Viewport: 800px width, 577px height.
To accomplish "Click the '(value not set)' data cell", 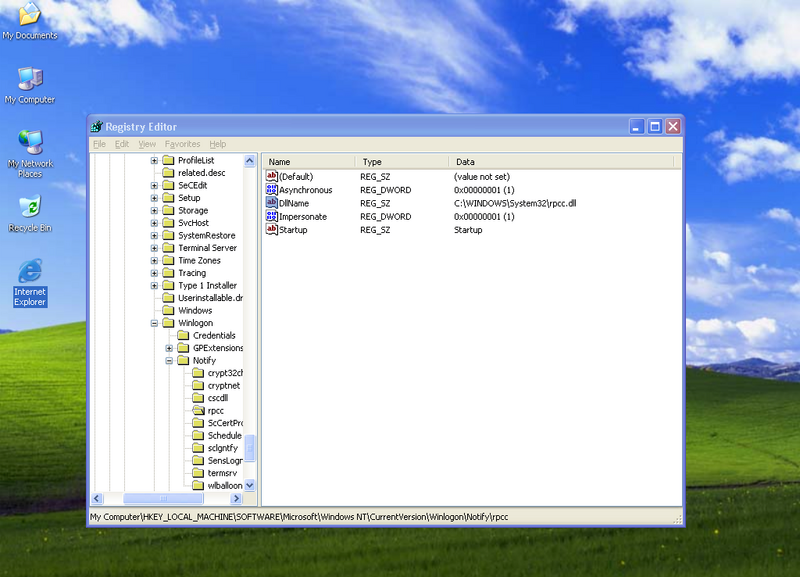I will (482, 177).
